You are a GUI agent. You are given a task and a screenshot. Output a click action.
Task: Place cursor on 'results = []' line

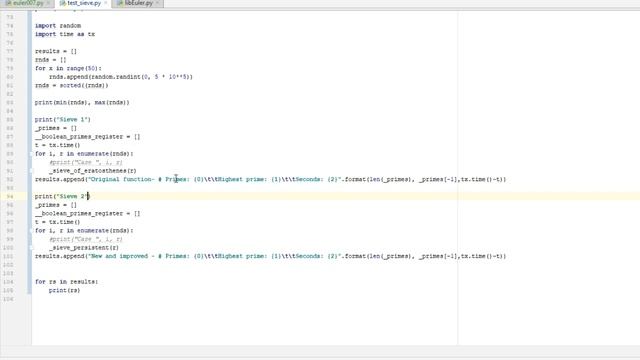[x=56, y=51]
